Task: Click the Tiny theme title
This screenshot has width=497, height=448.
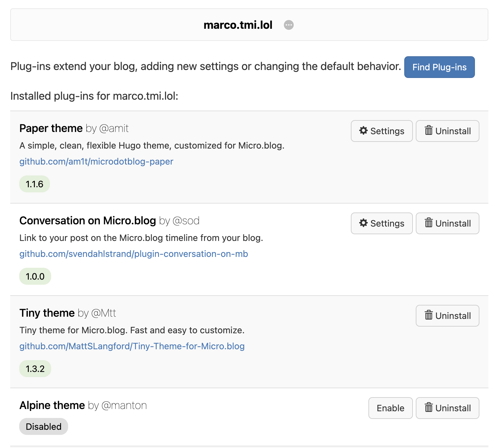Action: pos(47,313)
